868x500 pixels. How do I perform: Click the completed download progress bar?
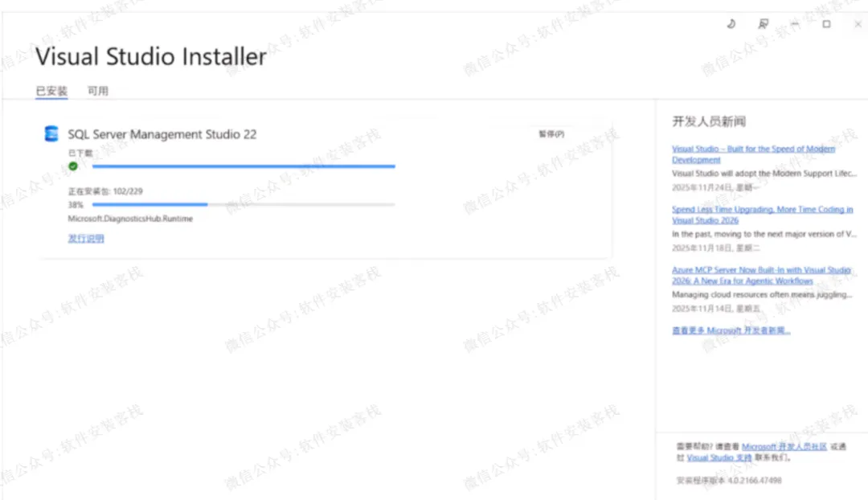(244, 166)
